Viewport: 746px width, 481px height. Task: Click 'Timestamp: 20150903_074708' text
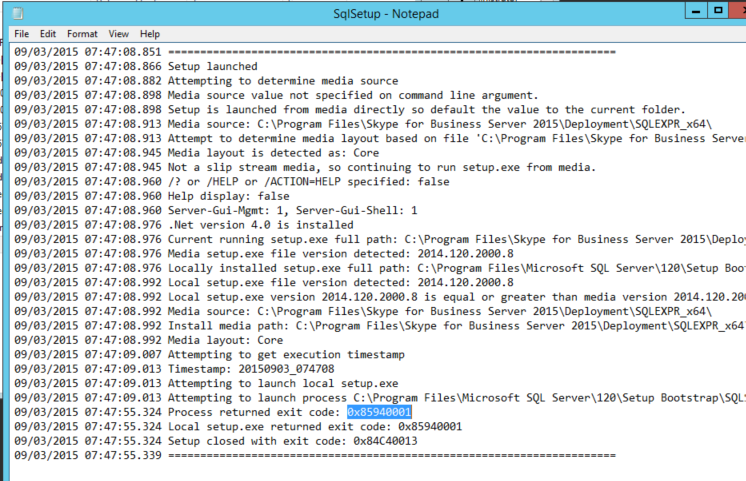251,369
